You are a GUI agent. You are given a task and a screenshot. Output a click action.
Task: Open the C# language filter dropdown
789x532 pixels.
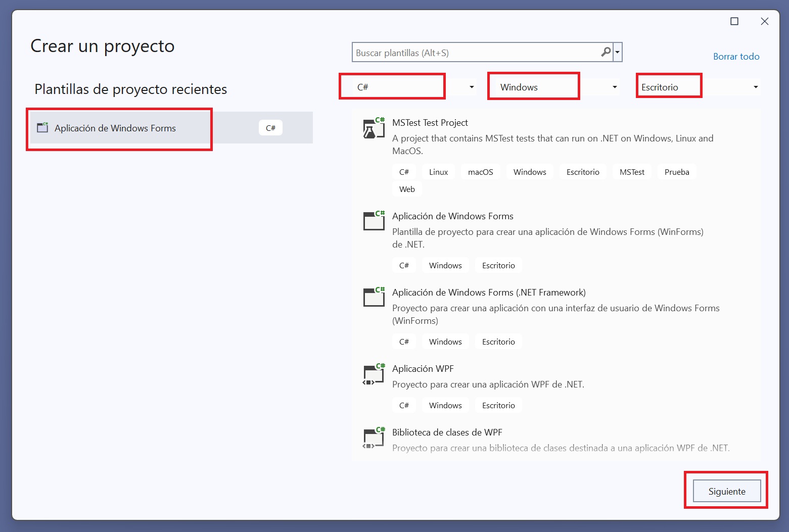(x=471, y=87)
